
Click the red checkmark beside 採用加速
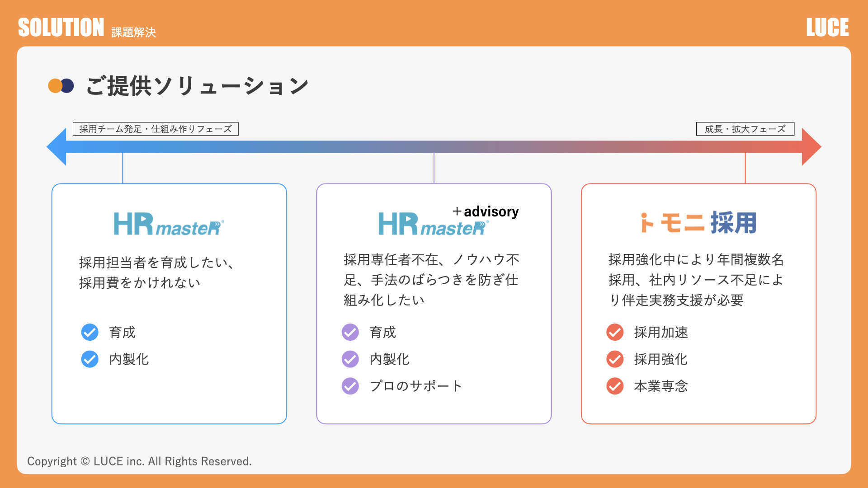pos(615,332)
